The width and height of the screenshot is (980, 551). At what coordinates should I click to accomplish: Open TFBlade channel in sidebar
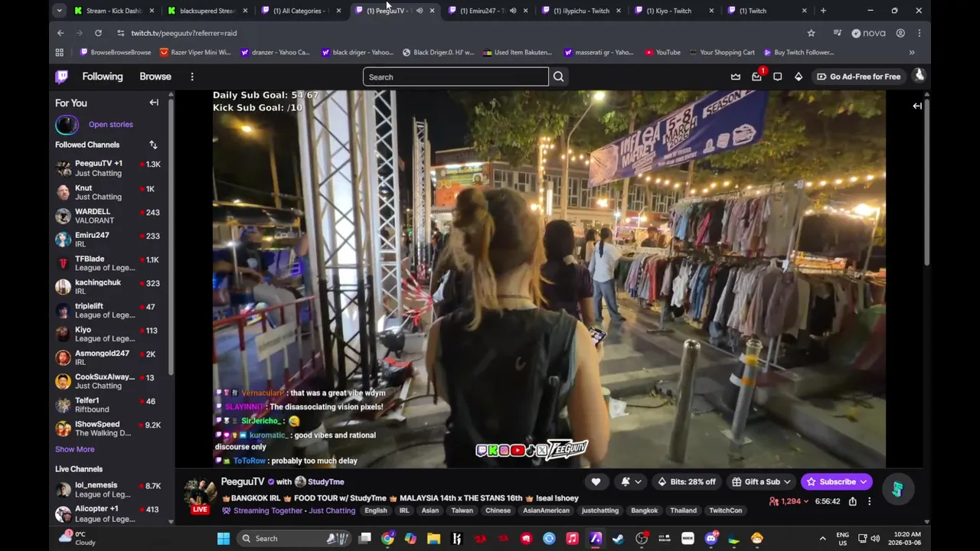click(107, 263)
